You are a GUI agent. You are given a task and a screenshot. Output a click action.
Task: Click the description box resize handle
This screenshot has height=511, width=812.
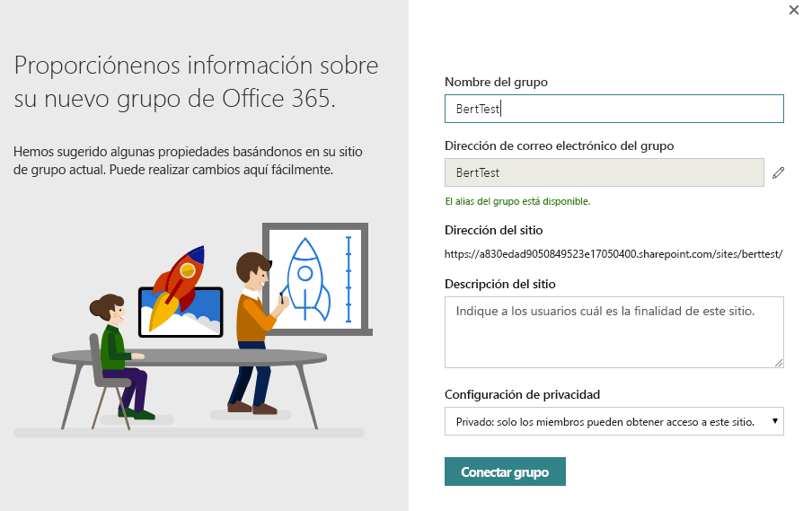point(779,362)
